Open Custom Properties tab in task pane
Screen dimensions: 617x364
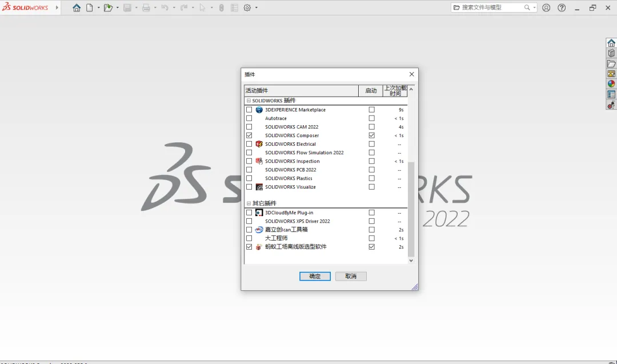click(611, 94)
